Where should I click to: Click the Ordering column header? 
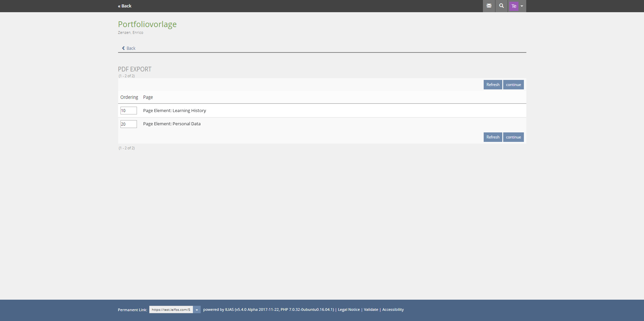129,97
